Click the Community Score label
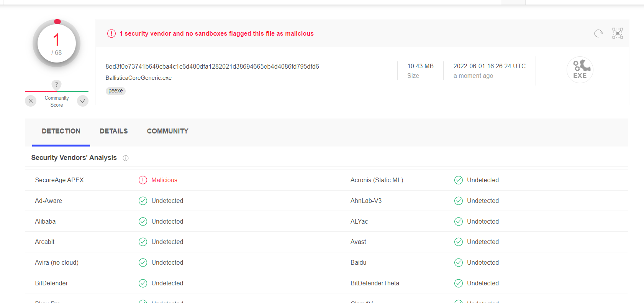 click(x=57, y=101)
